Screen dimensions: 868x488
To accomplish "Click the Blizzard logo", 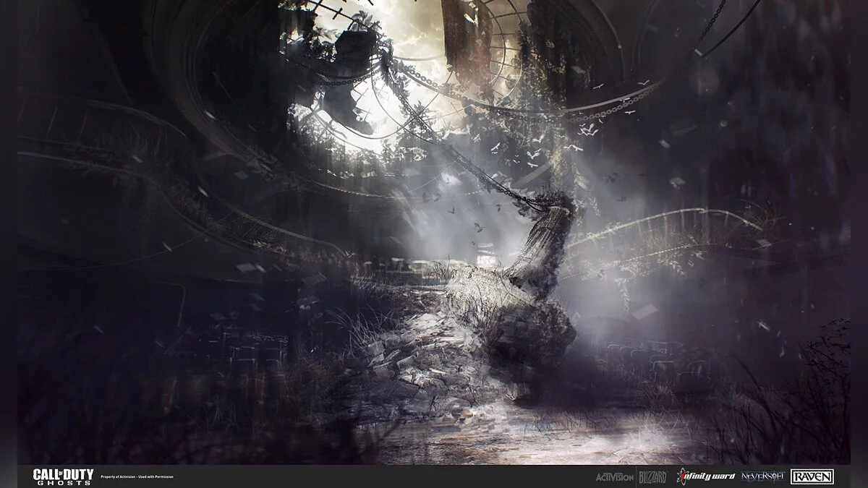I will [x=646, y=476].
